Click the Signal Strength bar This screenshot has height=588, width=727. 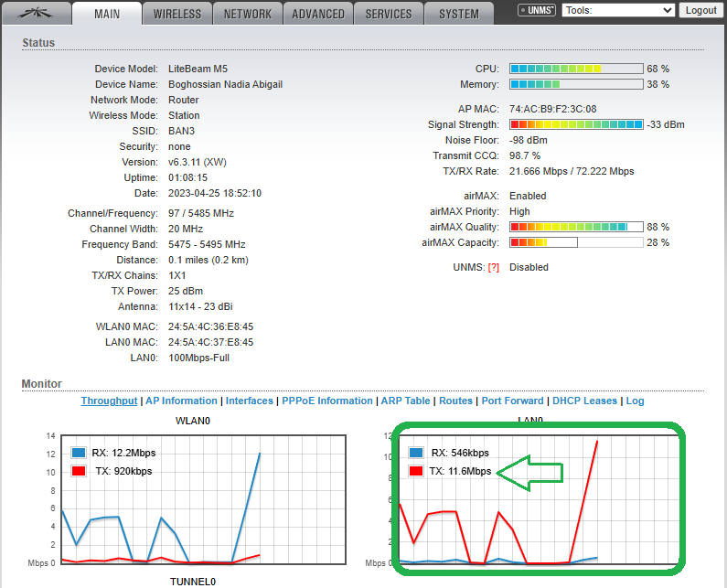pos(576,124)
